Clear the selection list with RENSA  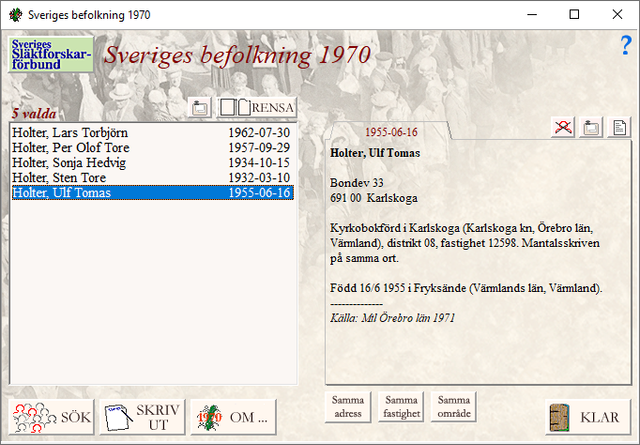click(257, 107)
